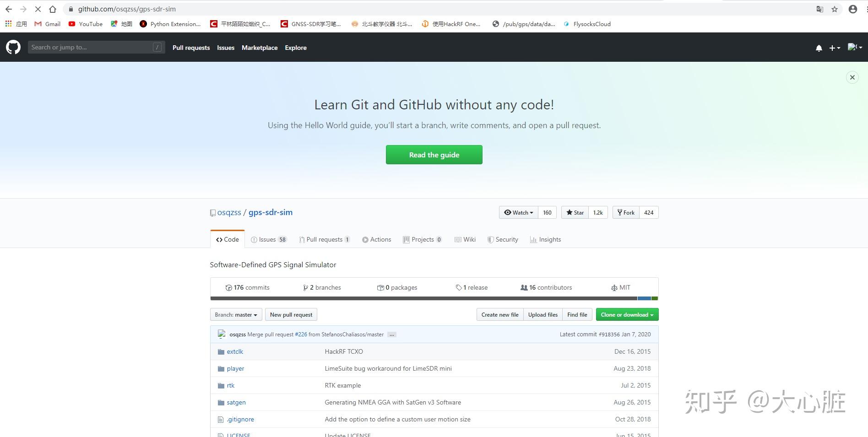Open player folder

click(235, 368)
